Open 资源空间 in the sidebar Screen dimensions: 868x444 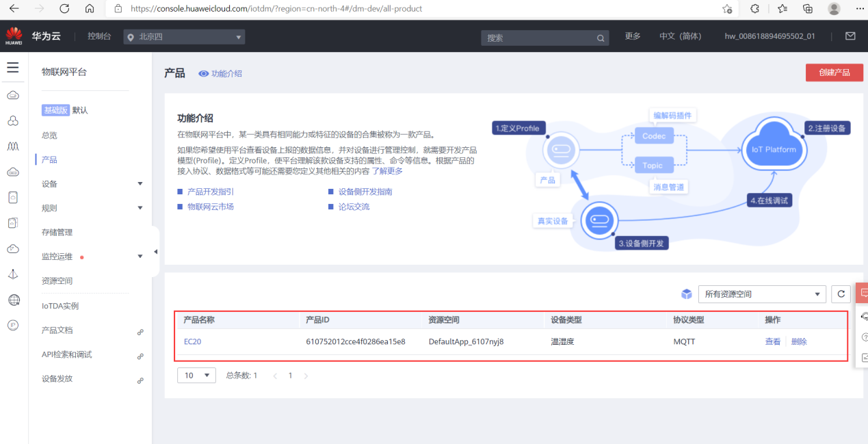click(x=57, y=281)
